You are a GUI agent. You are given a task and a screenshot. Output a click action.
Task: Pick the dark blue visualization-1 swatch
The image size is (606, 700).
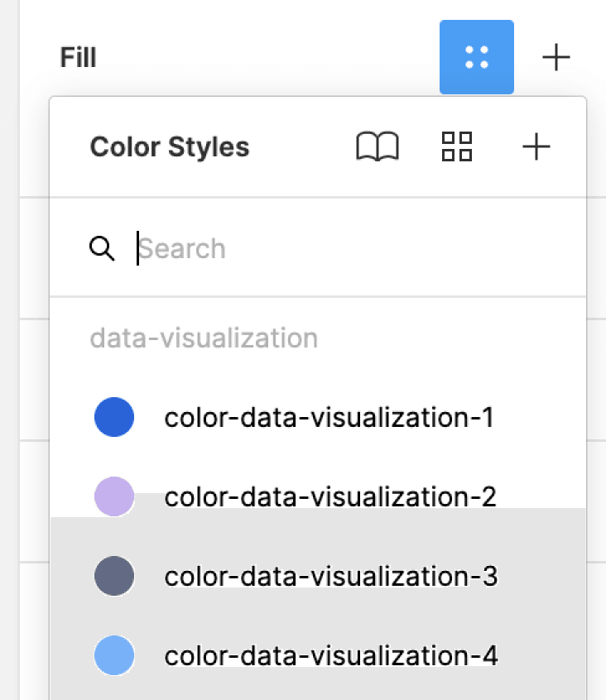[114, 417]
